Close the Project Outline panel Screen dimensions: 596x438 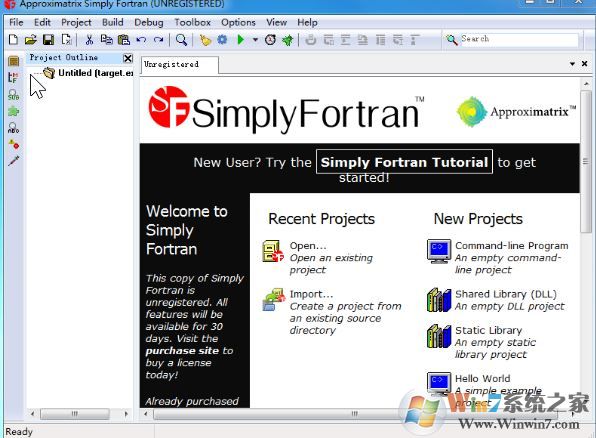tap(128, 58)
